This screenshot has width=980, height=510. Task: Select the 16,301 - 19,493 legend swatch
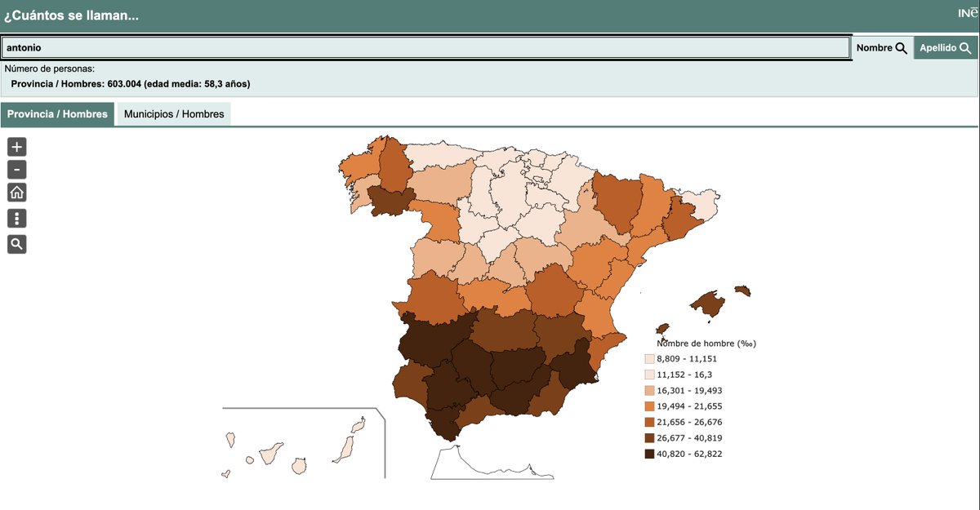[x=649, y=391]
